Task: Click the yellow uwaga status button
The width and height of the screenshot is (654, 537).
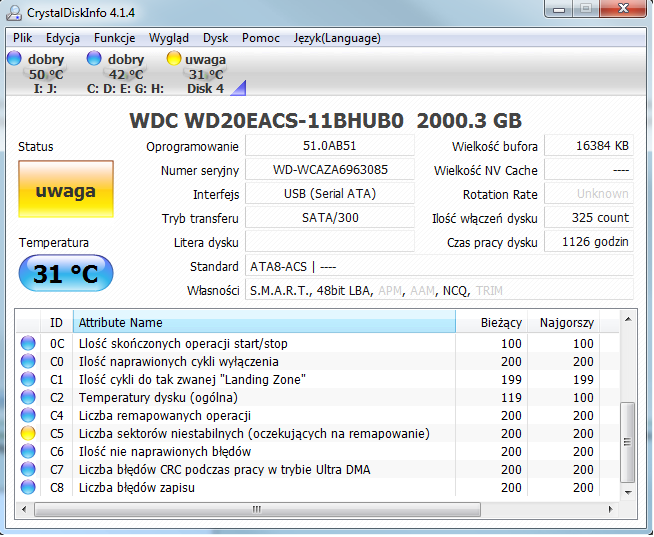Action: coord(66,189)
